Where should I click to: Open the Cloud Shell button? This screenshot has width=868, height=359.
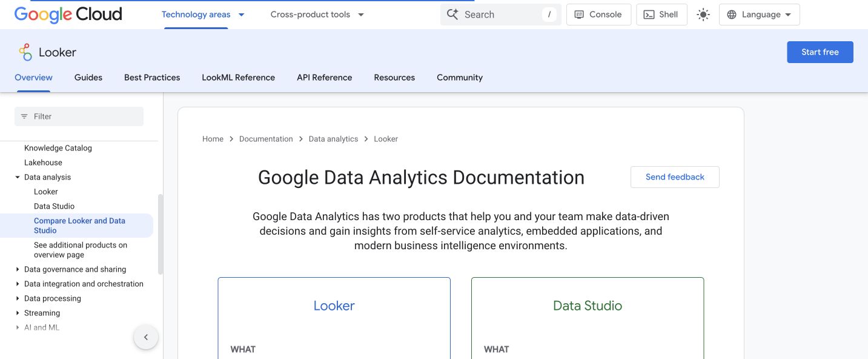pyautogui.click(x=661, y=15)
